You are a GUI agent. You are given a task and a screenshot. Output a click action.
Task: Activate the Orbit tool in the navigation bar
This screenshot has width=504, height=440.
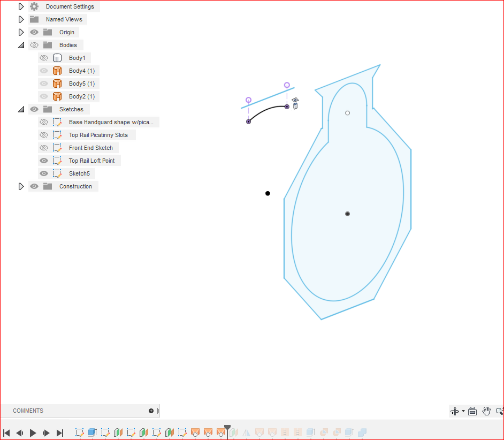tap(455, 411)
